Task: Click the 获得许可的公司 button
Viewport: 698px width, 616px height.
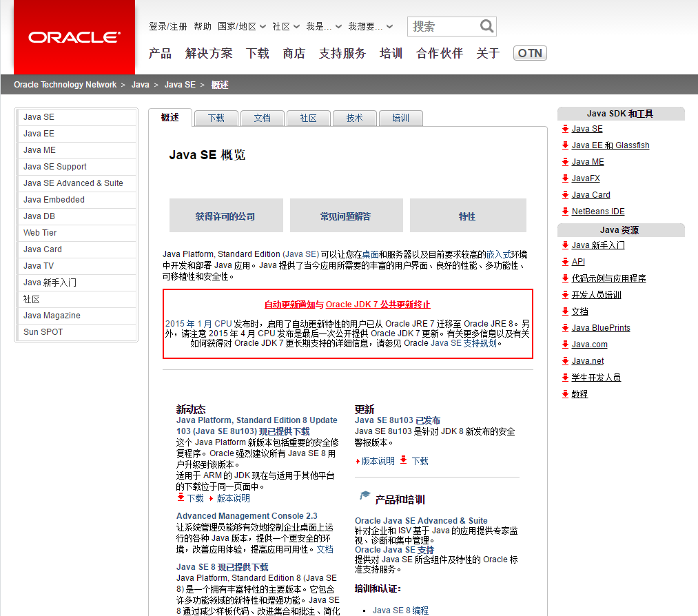Action: tap(226, 216)
